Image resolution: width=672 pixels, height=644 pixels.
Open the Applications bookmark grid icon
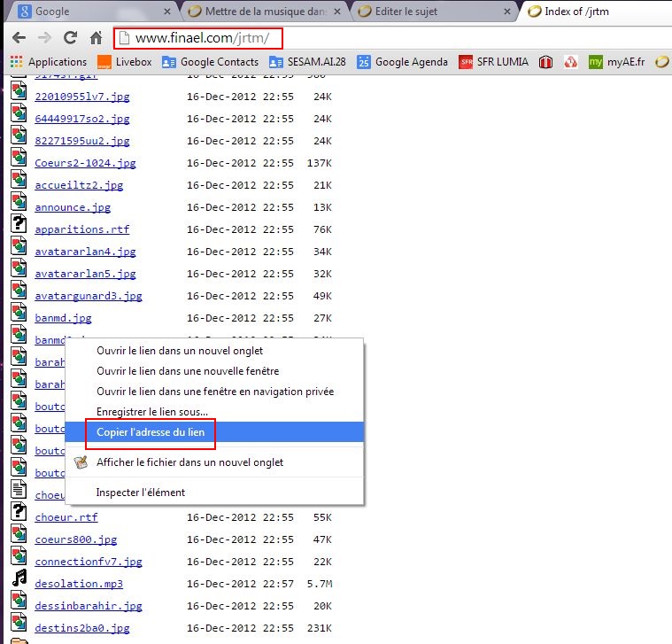click(16, 62)
